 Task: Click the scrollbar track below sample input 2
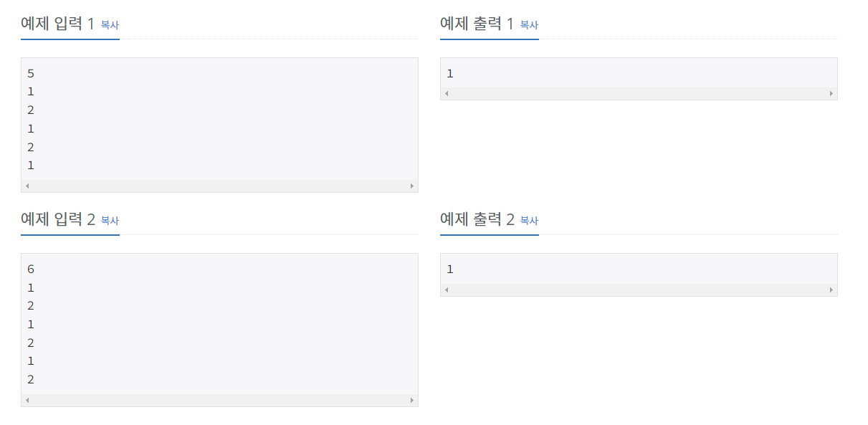[x=215, y=399]
